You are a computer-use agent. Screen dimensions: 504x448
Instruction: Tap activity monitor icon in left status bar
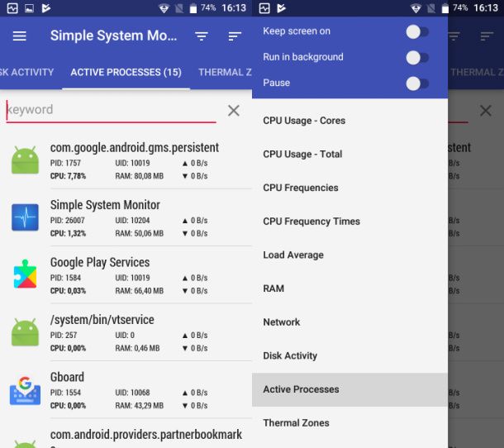click(12, 8)
